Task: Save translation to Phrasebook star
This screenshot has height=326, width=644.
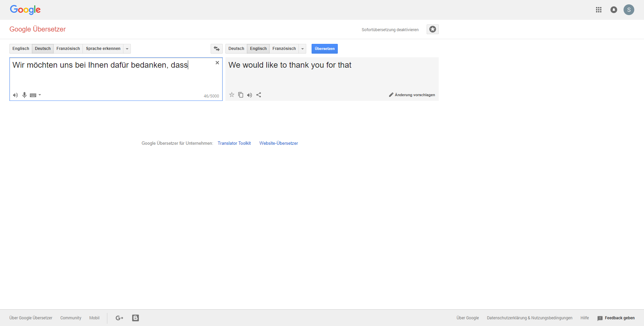Action: 232,95
